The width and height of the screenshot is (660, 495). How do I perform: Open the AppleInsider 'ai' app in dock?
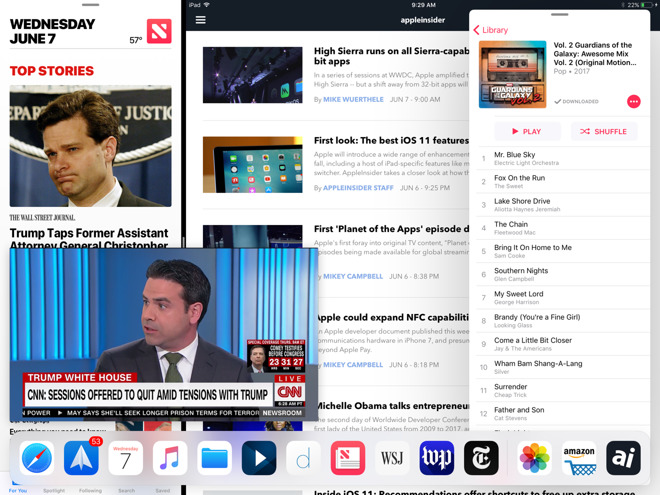(x=623, y=458)
